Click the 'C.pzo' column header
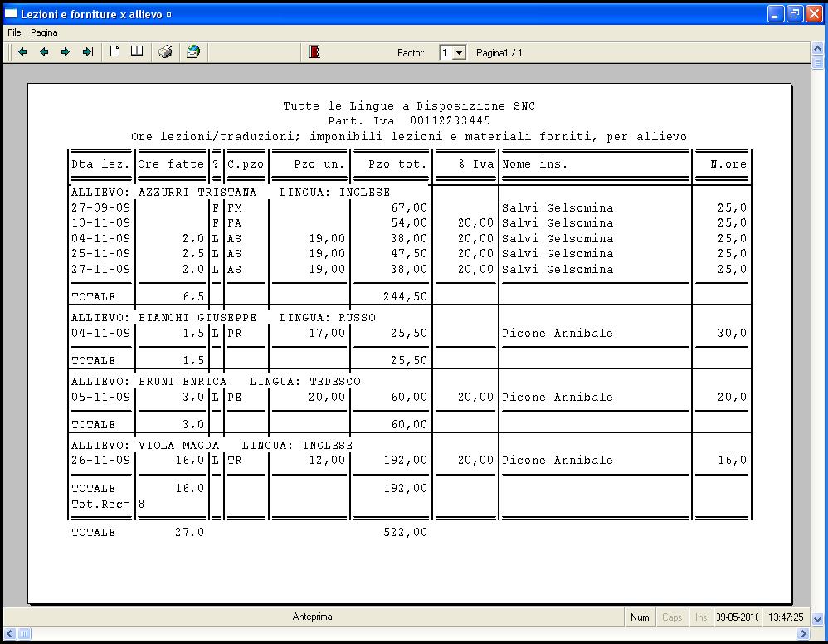This screenshot has height=644, width=828. 246,164
